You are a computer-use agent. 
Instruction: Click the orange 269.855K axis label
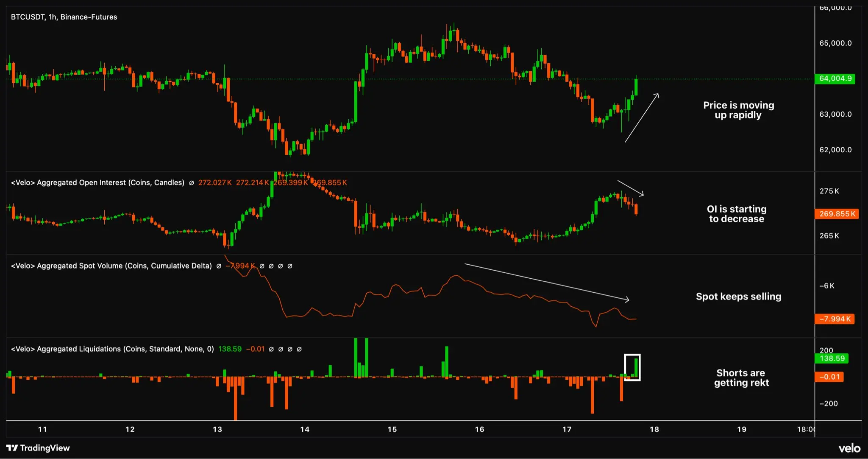(837, 214)
